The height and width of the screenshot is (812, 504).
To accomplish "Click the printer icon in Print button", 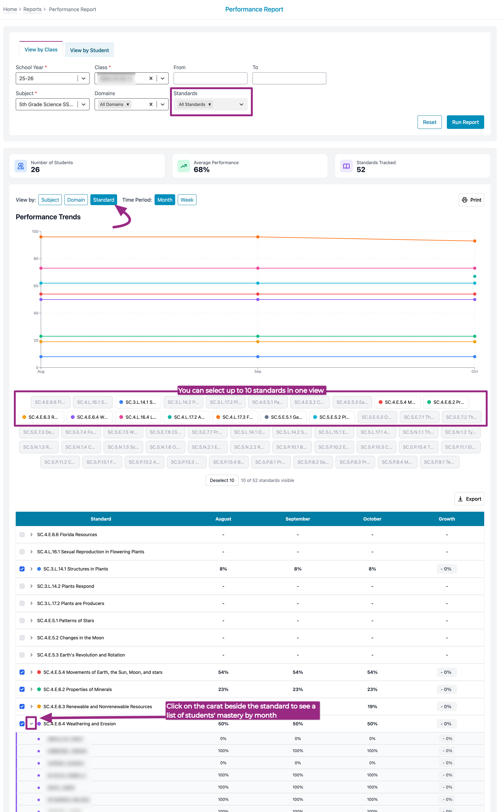I will click(464, 200).
